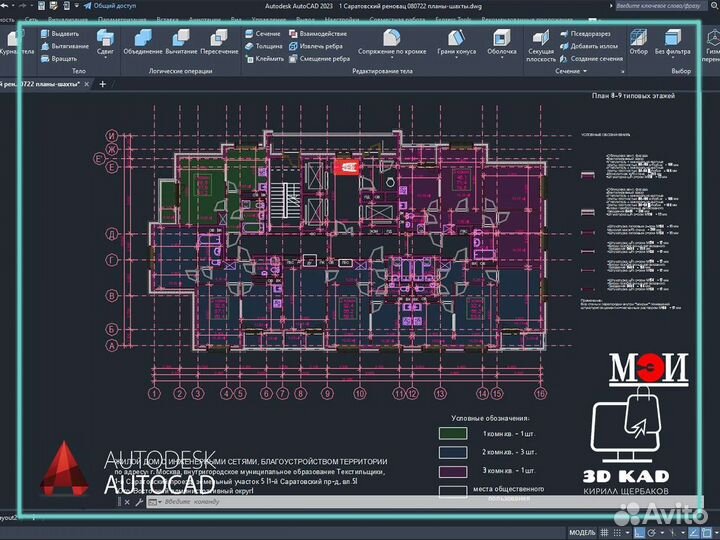This screenshot has height=540, width=720.
Task: Open the Вставка ribbon tab
Action: pos(167,20)
